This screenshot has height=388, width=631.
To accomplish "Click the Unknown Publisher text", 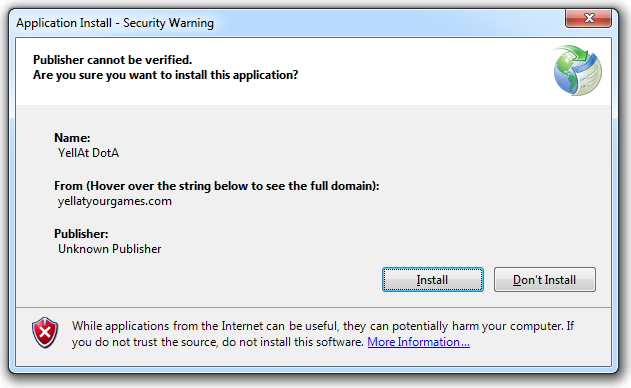I will 109,249.
